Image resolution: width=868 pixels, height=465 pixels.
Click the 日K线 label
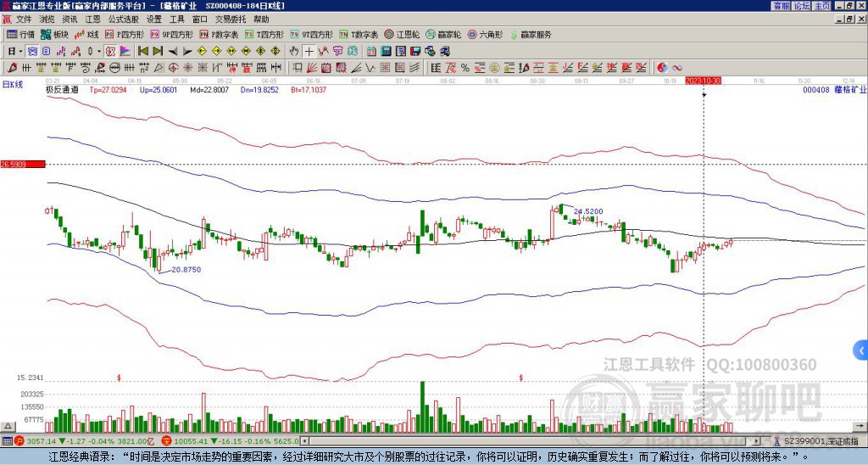13,84
